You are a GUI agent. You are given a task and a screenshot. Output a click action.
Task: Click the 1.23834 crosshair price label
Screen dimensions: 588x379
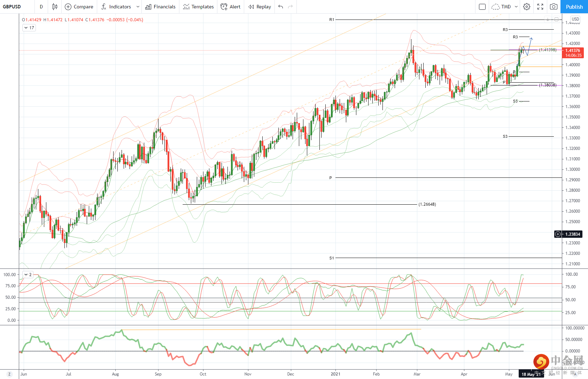pyautogui.click(x=573, y=234)
